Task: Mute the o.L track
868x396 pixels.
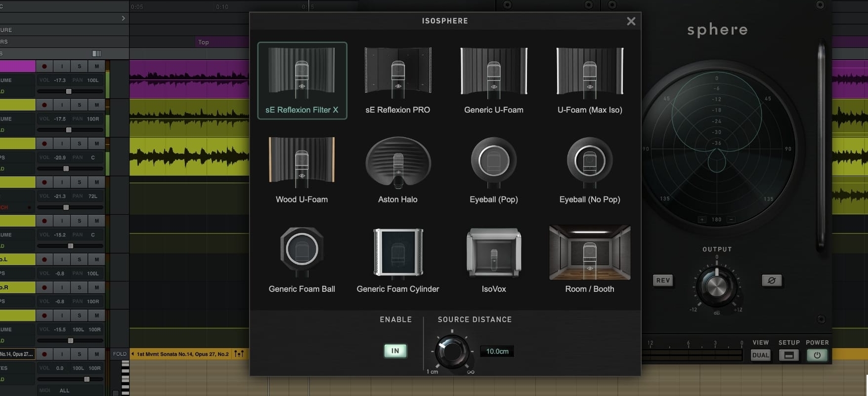Action: click(96, 259)
